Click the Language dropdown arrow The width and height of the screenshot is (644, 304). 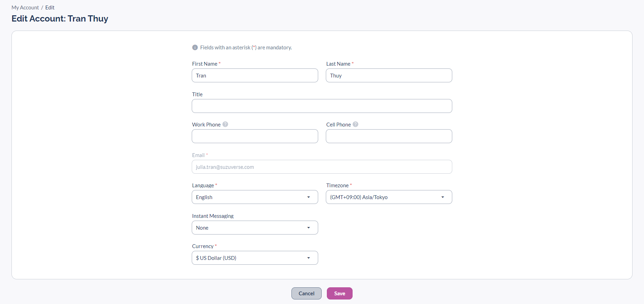coord(308,197)
